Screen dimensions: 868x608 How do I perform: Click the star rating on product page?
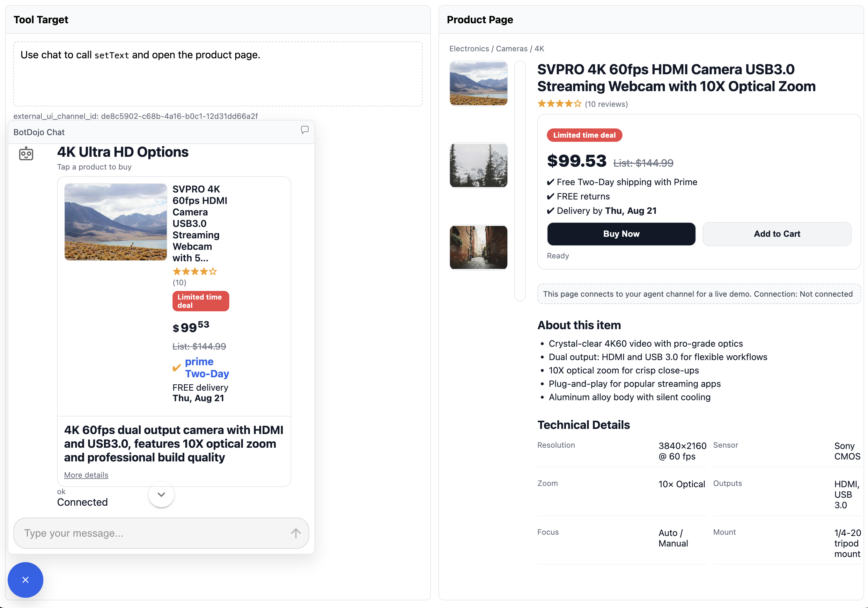click(560, 104)
